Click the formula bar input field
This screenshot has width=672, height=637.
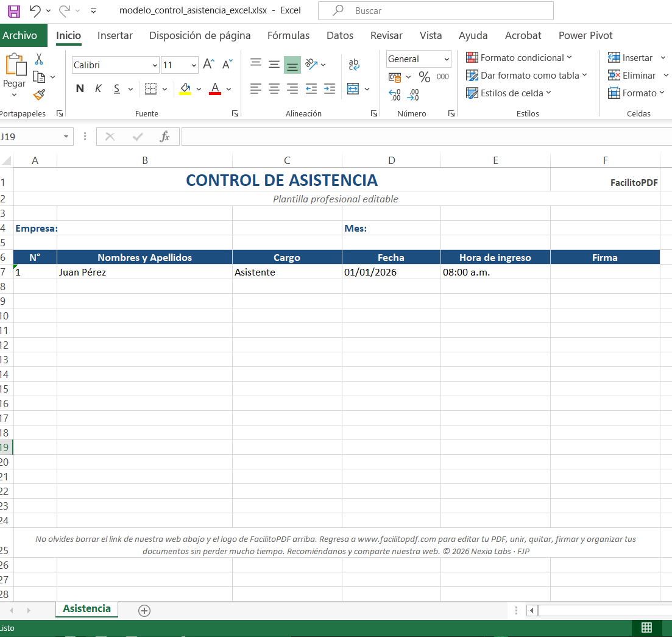pos(426,137)
